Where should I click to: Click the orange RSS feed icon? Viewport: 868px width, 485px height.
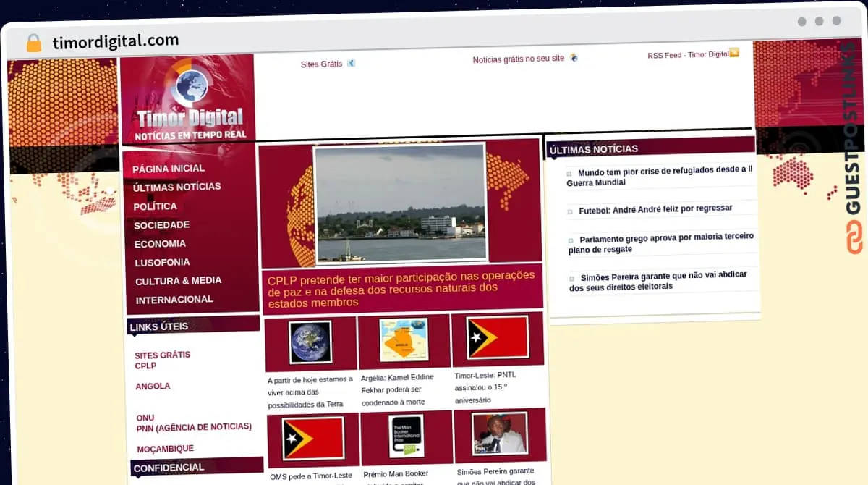[x=734, y=53]
